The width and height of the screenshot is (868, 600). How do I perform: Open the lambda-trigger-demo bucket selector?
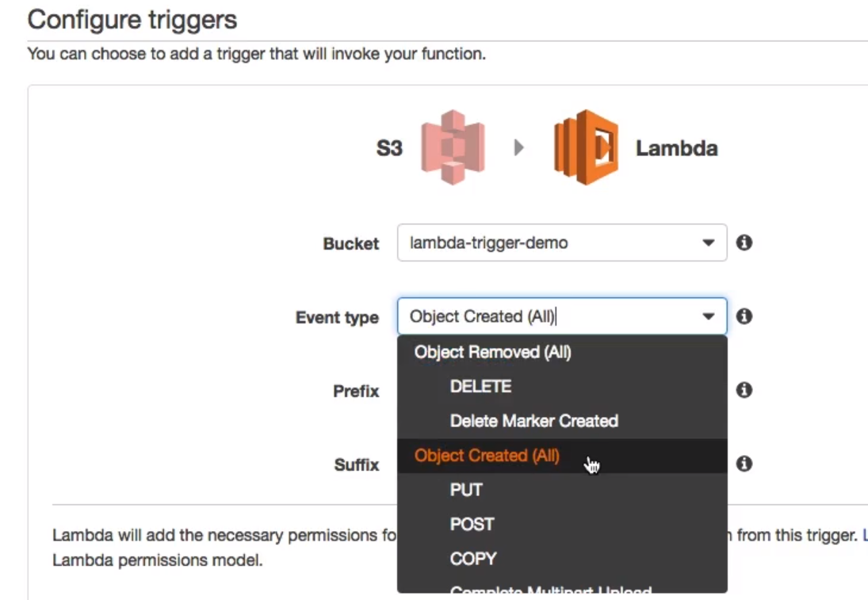coord(562,243)
